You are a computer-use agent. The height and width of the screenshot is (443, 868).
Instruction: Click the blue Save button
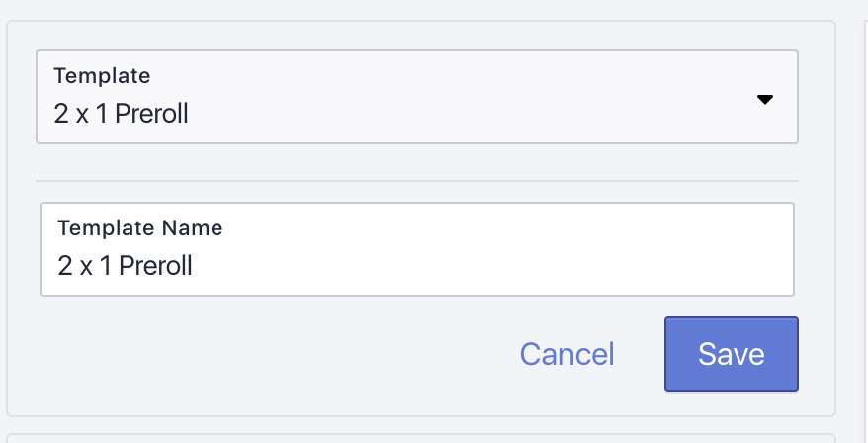732,354
